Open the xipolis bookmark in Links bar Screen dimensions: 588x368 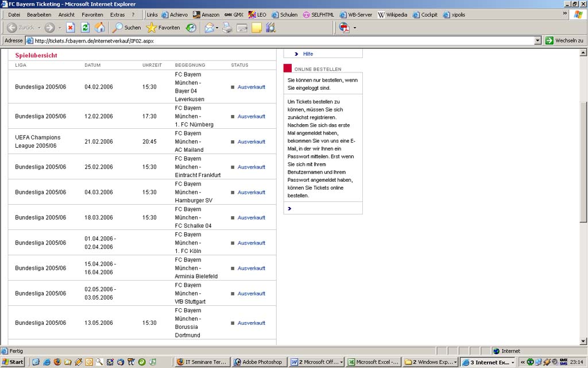pyautogui.click(x=454, y=14)
